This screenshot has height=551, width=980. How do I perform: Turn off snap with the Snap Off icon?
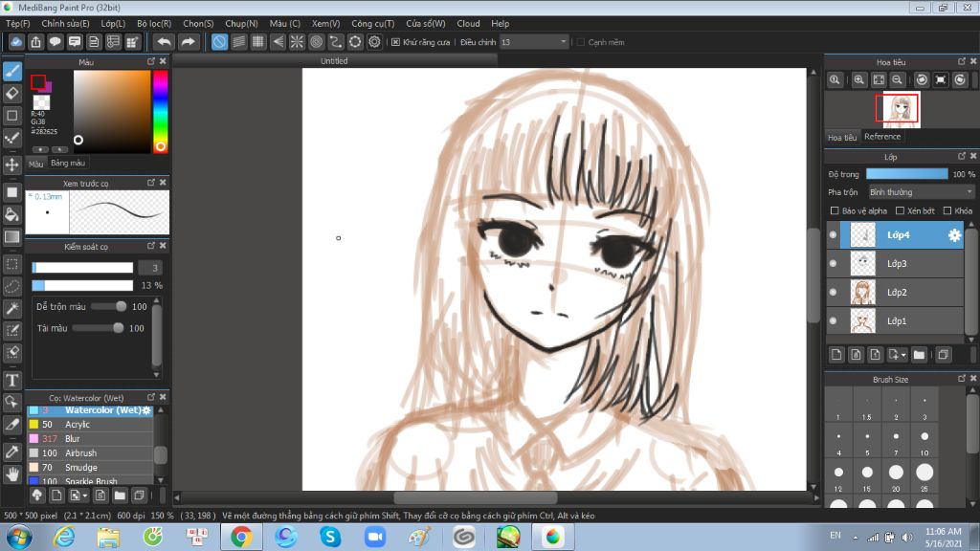tap(219, 42)
